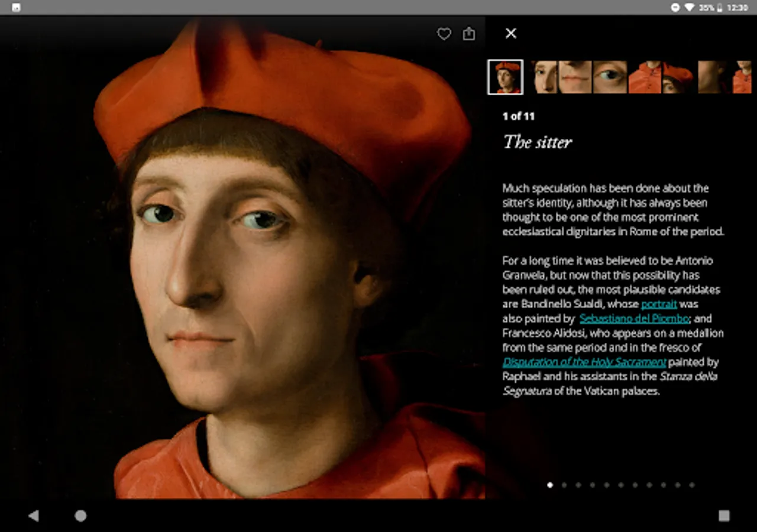Tap the notification icon in status bar
This screenshot has width=757, height=532.
click(16, 8)
